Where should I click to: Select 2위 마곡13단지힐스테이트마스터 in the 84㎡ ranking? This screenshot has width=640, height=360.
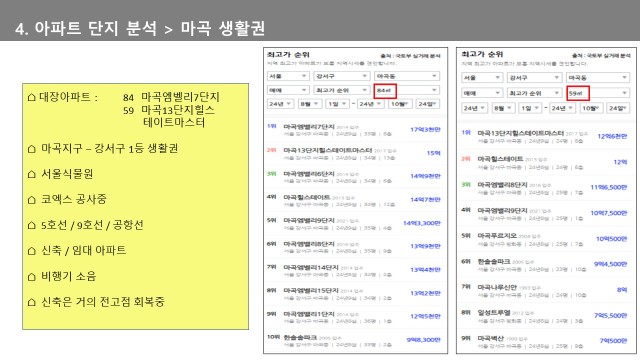coord(354,153)
